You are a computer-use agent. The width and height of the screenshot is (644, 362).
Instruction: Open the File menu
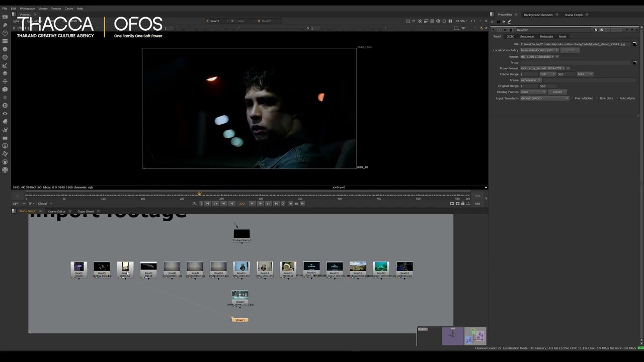click(x=5, y=9)
